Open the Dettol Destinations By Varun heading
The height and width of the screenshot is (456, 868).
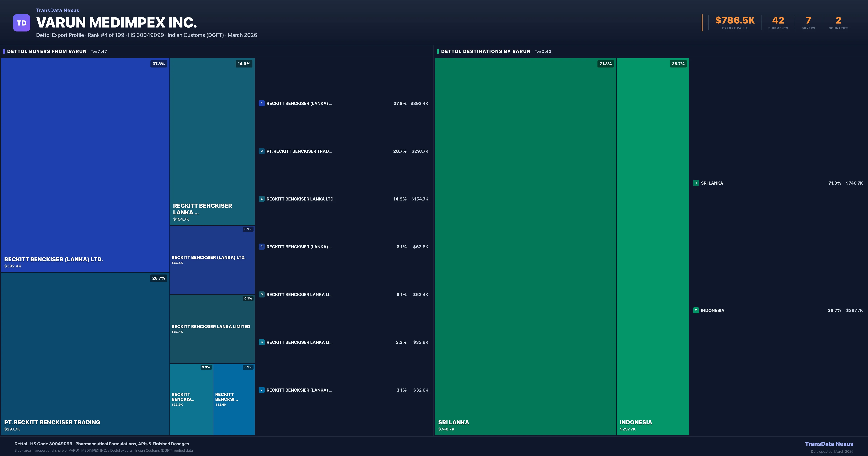[x=486, y=52]
